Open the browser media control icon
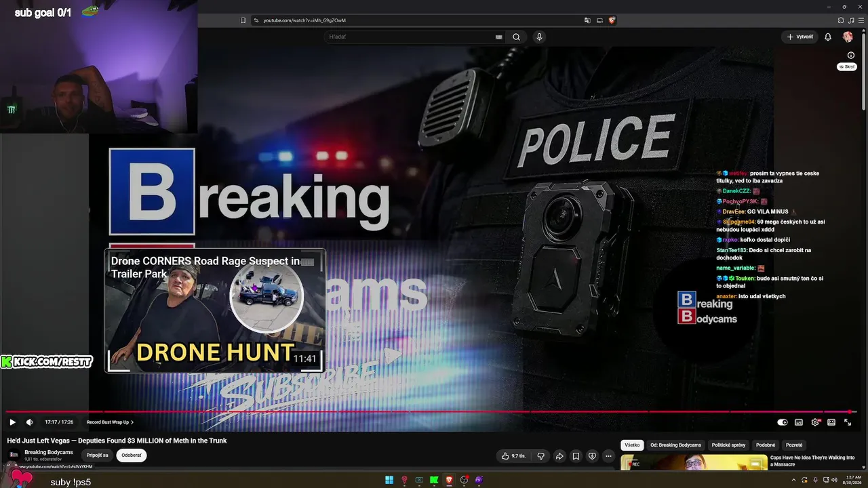Viewport: 868px width, 488px height. coord(851,20)
